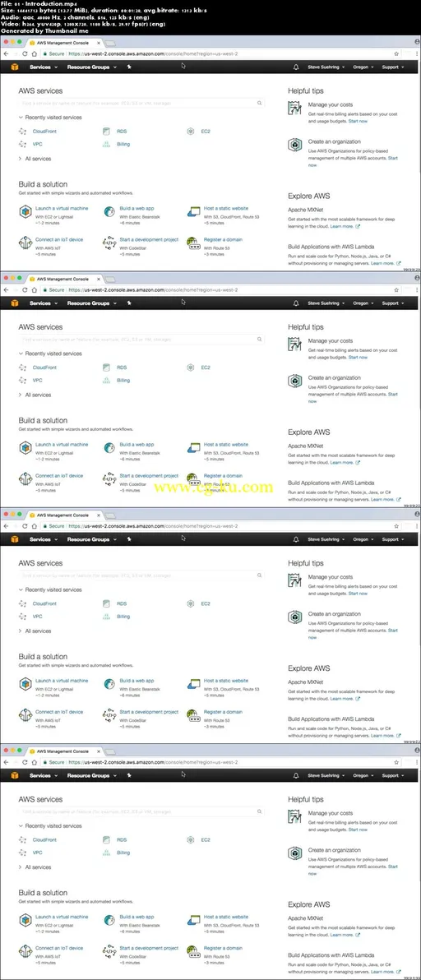This screenshot has height=980, width=421.
Task: Click Start now under Manage your costs in the top frame
Action: [x=358, y=121]
